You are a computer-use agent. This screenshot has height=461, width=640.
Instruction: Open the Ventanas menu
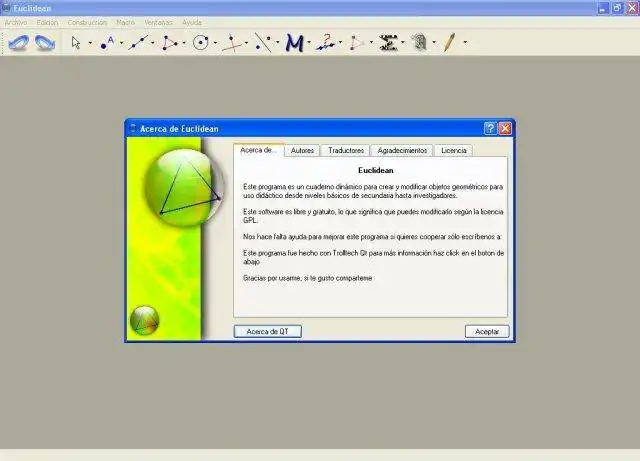tap(158, 22)
